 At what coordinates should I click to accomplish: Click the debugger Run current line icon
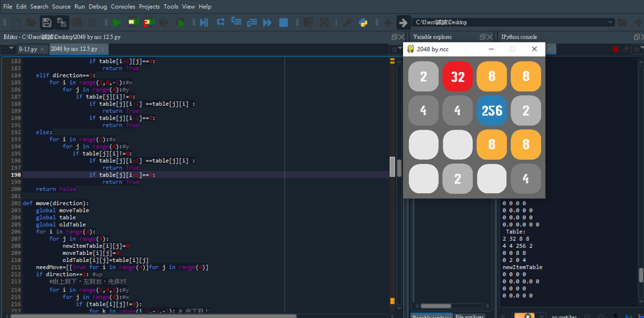[220, 22]
